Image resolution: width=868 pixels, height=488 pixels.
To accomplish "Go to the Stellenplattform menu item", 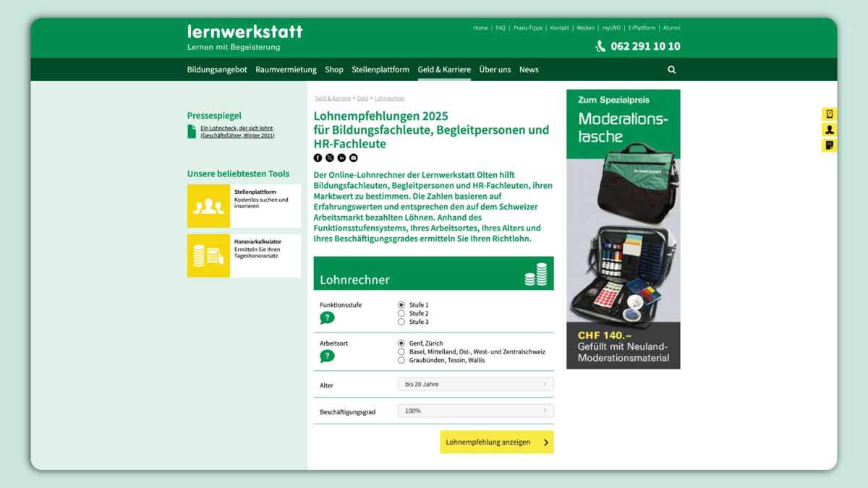I will pos(380,70).
